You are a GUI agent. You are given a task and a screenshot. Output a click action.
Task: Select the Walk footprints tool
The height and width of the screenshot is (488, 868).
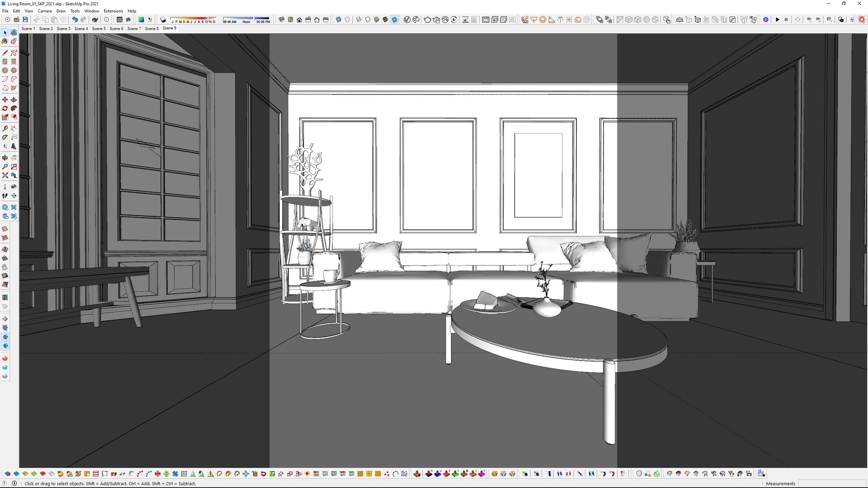coord(5,196)
